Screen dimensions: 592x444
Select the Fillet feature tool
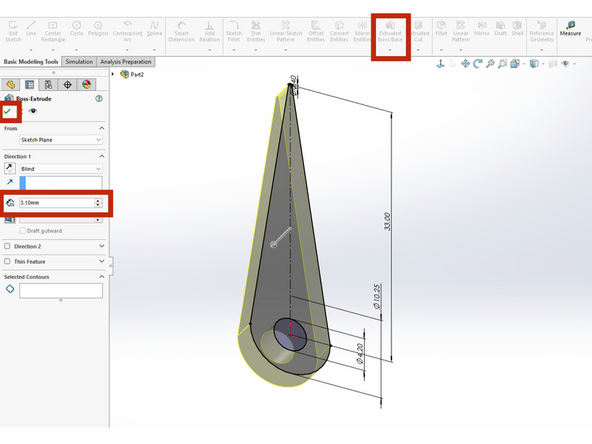click(441, 29)
